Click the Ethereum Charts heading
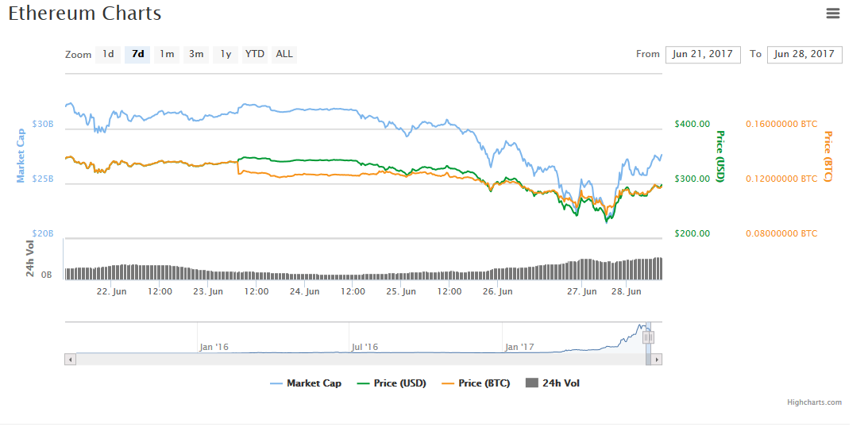 click(85, 13)
